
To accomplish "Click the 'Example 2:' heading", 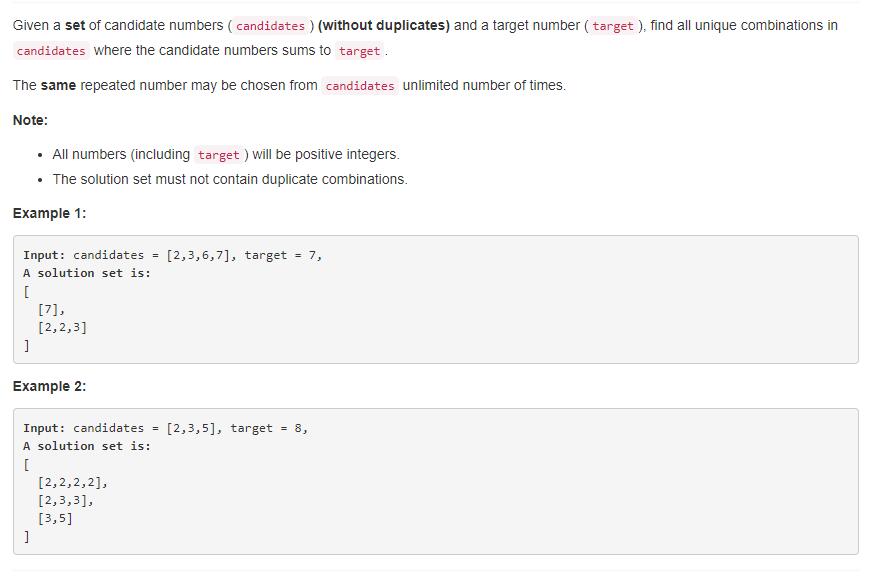I will (50, 387).
